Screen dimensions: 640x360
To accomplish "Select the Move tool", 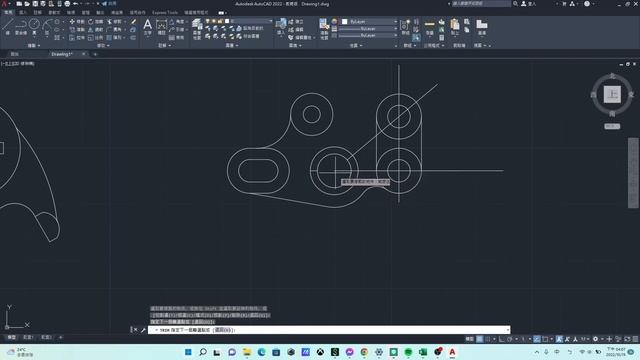I will [x=77, y=22].
